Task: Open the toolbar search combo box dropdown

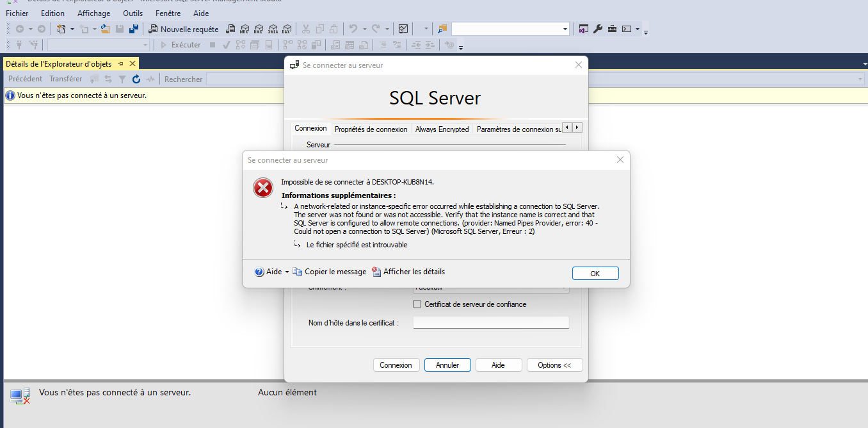Action: point(565,29)
